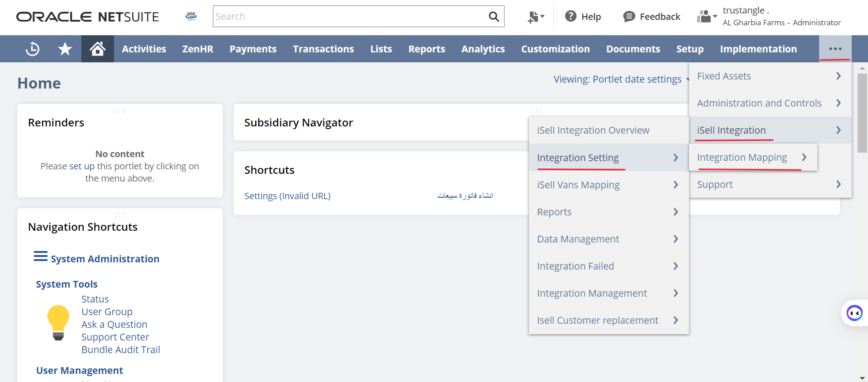Click the set up link in Reminders
The image size is (868, 382).
pos(82,166)
